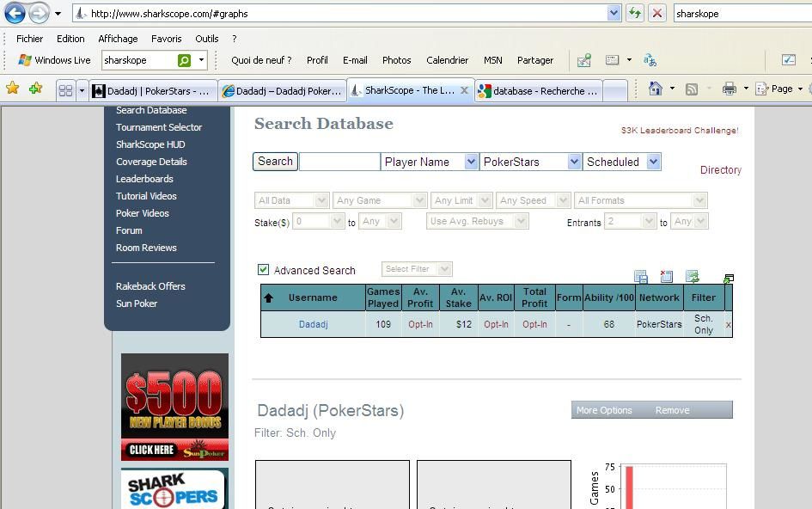Switch to the Dadadj | PokerStars tab
This screenshot has width=812, height=509.
click(153, 90)
